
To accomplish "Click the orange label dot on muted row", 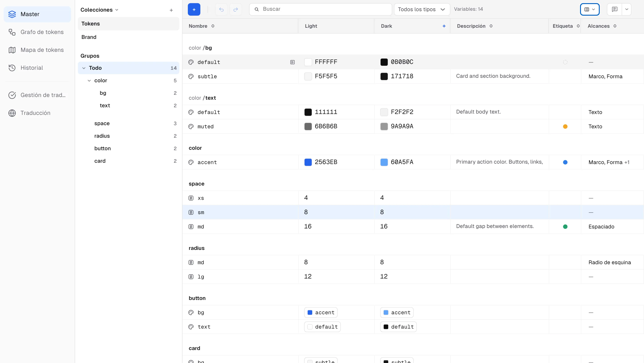I will click(565, 127).
